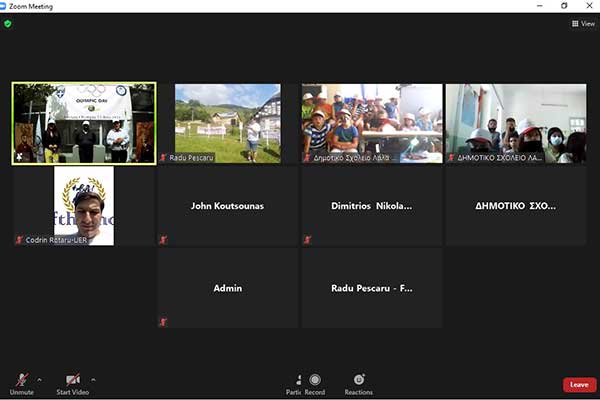
Task: Click the green encryption shield icon
Action: [x=8, y=23]
